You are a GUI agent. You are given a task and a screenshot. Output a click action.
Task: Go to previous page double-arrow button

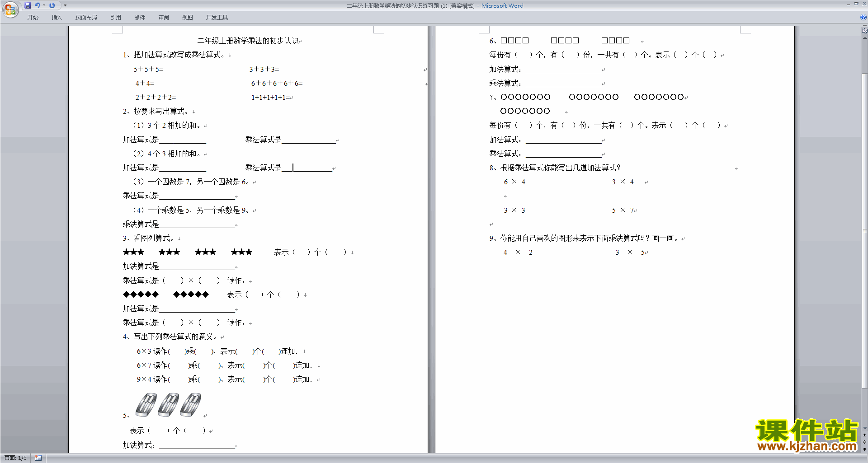864,435
